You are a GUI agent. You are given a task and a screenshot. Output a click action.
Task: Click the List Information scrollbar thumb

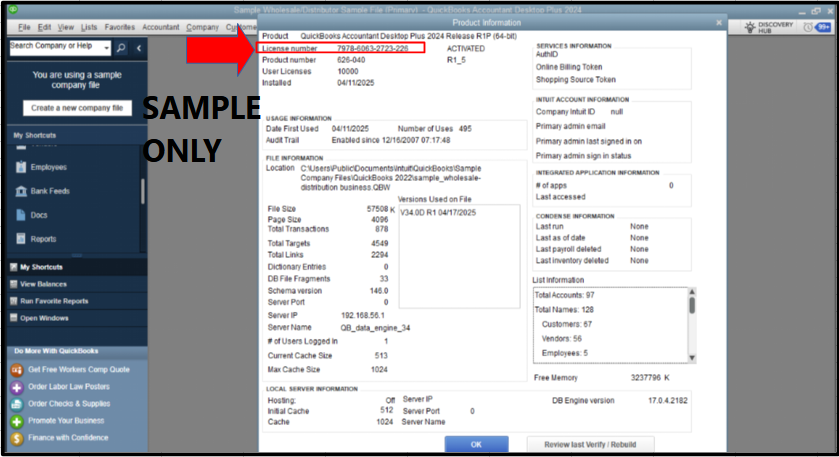[692, 306]
